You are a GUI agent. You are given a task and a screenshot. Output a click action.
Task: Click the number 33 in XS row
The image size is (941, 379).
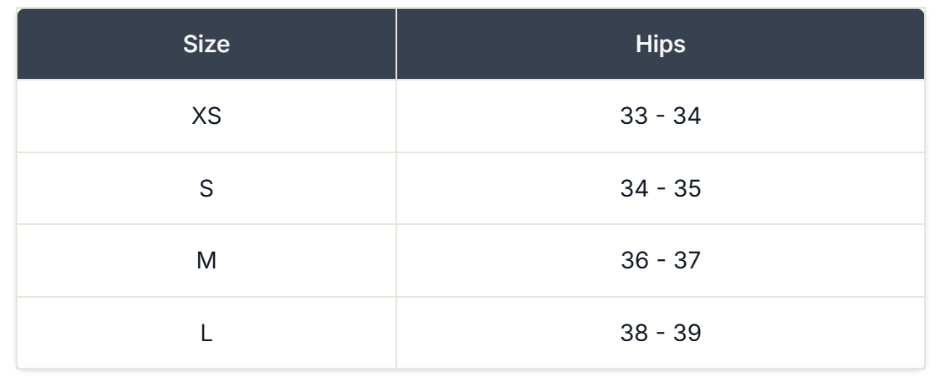pyautogui.click(x=634, y=116)
